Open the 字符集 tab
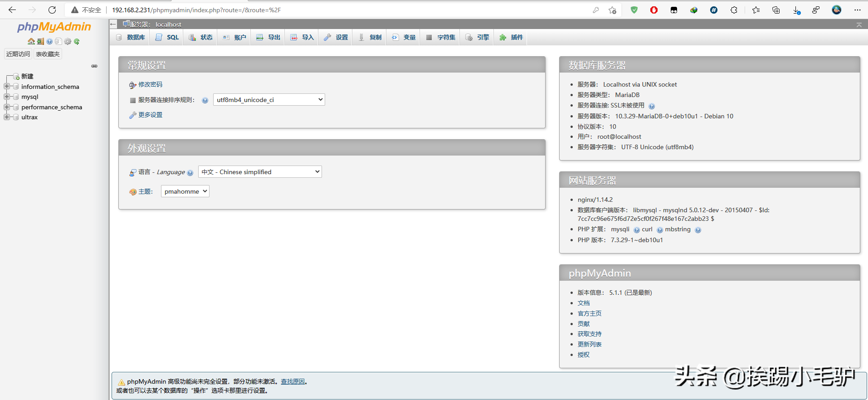 [x=440, y=37]
